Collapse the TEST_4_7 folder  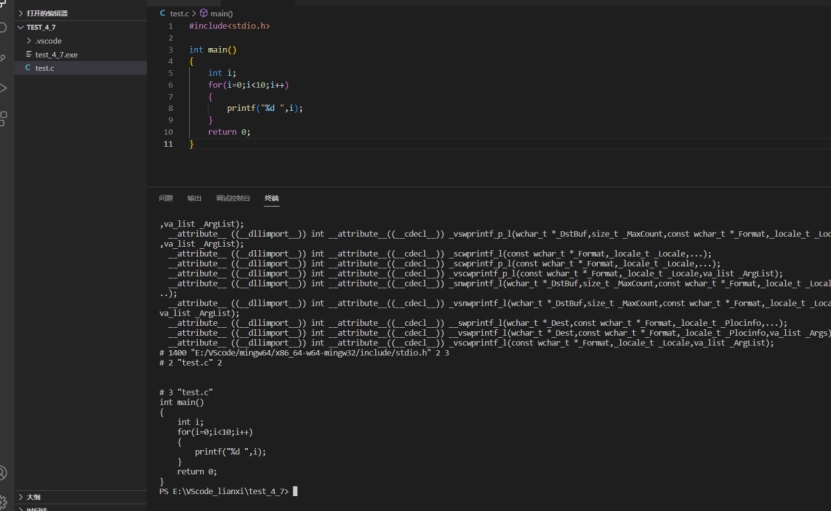42,27
